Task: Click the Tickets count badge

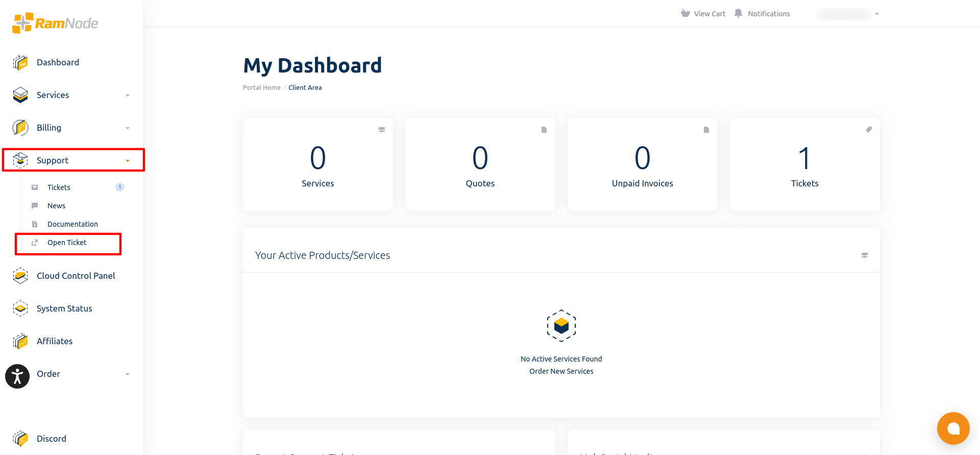Action: 120,187
